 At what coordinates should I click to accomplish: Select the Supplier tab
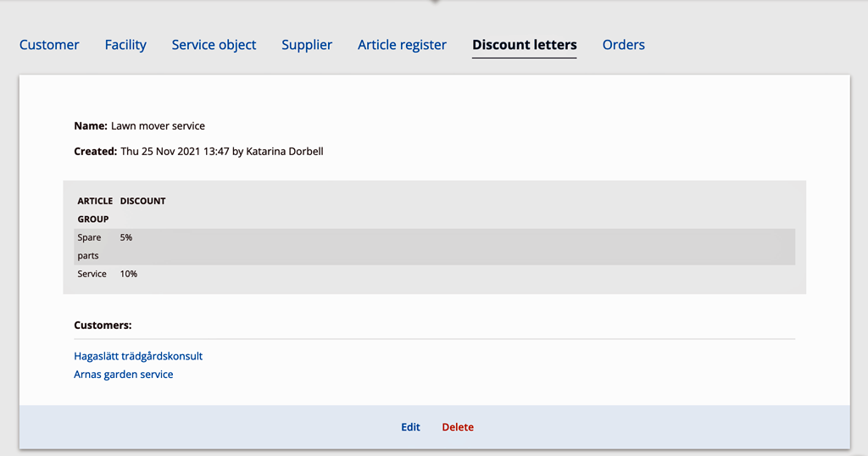pos(307,45)
